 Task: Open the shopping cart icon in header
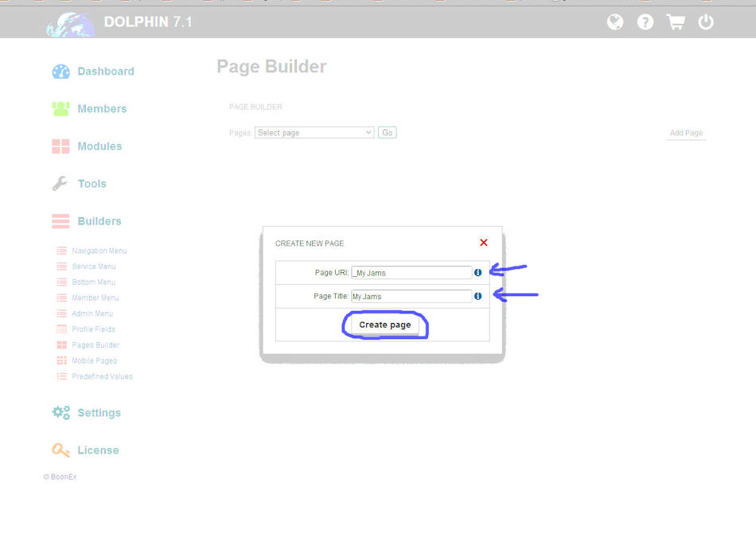pos(676,21)
